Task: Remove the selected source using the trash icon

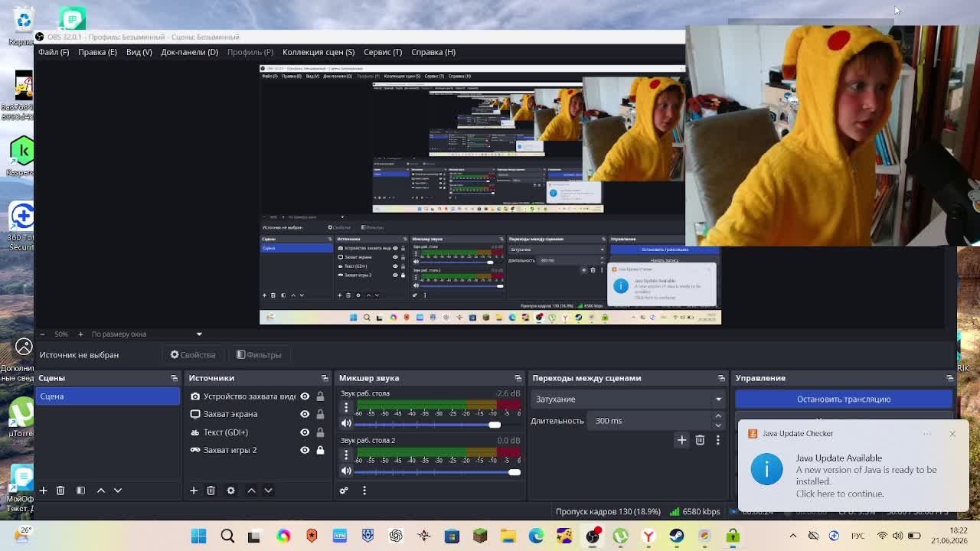Action: 211,491
